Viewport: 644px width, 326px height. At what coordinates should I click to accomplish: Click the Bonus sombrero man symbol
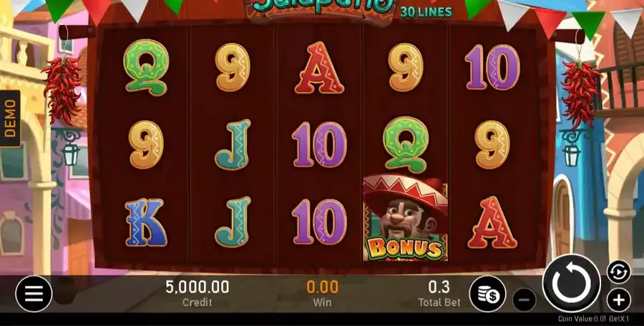406,217
